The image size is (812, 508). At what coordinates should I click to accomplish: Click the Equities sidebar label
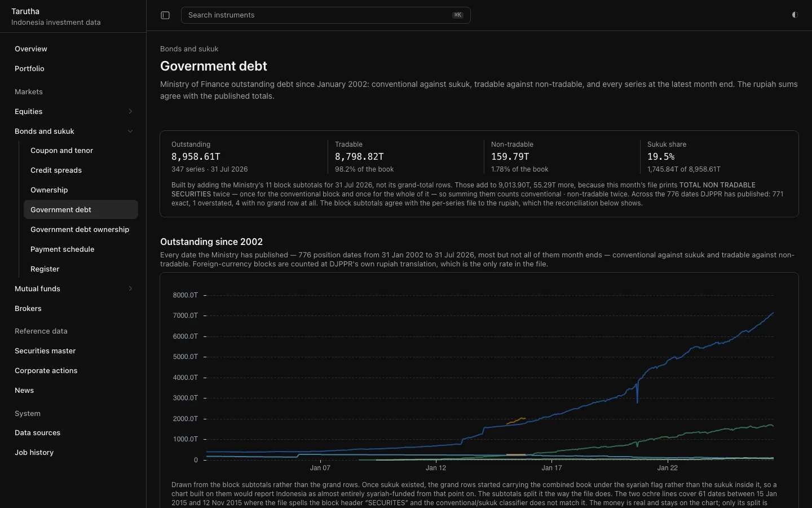pos(29,112)
